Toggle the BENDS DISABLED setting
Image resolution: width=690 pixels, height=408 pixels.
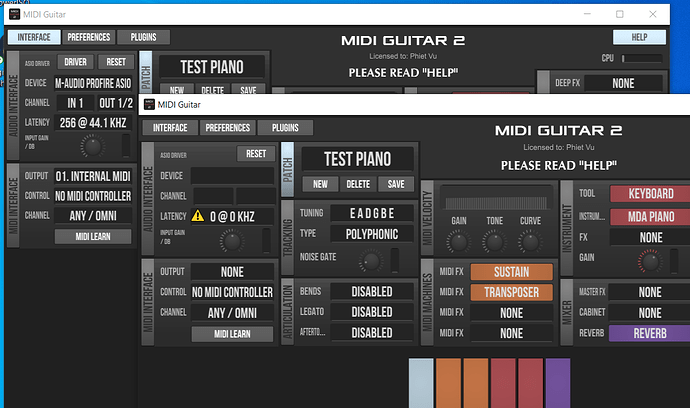point(372,291)
